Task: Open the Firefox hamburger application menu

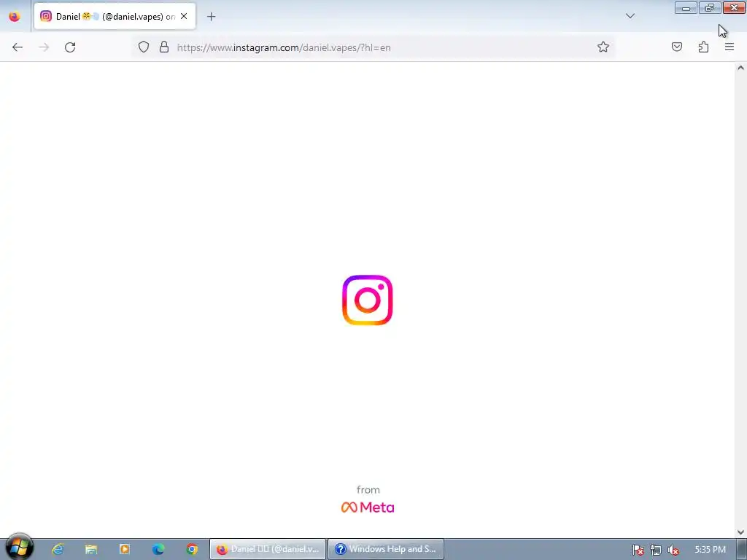Action: point(729,47)
